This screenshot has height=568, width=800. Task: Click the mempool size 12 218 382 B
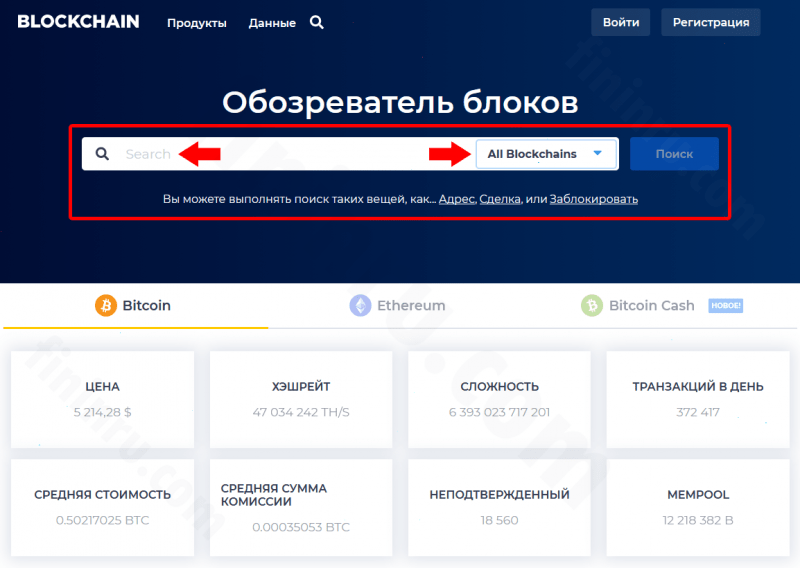[698, 521]
